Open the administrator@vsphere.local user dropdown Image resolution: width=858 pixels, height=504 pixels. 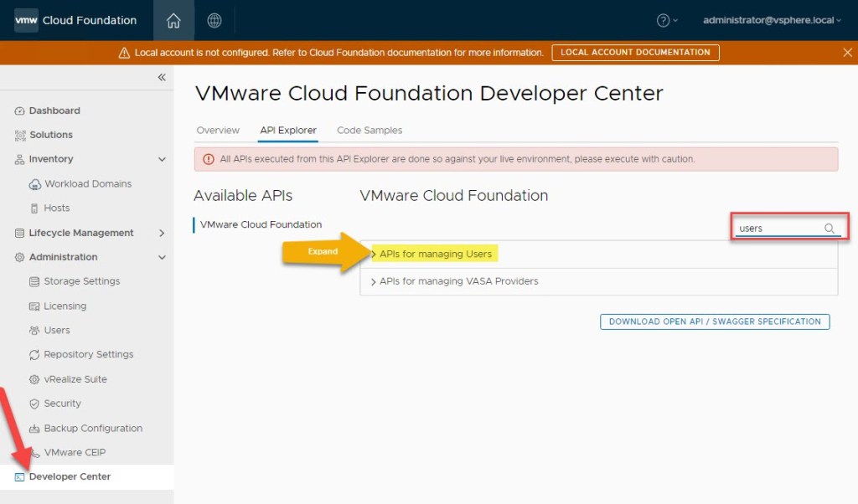tap(772, 20)
